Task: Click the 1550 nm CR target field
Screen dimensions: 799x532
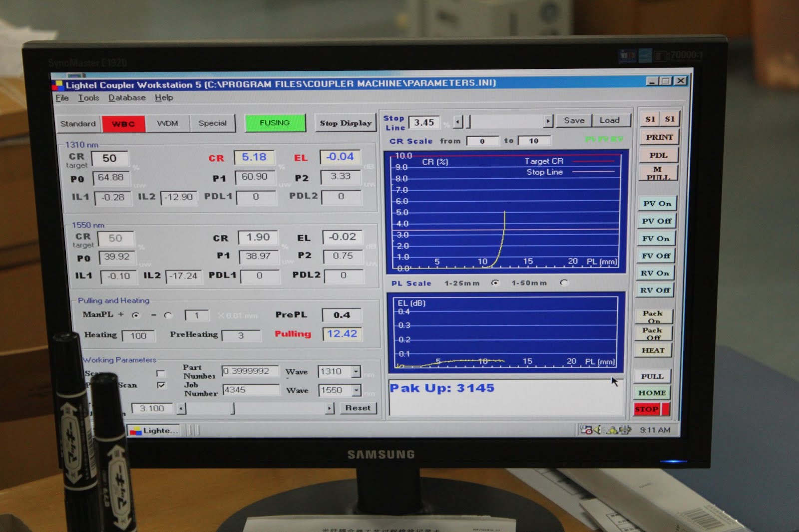Action: coord(115,239)
